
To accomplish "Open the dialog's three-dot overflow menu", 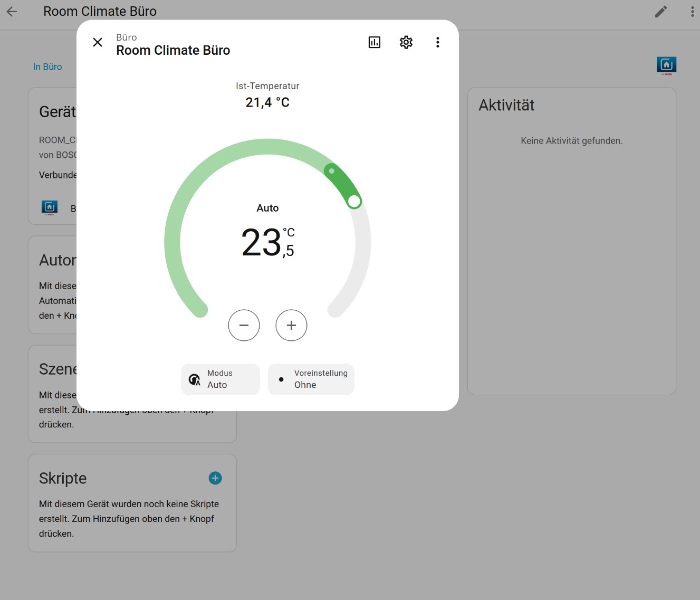I will click(x=438, y=42).
